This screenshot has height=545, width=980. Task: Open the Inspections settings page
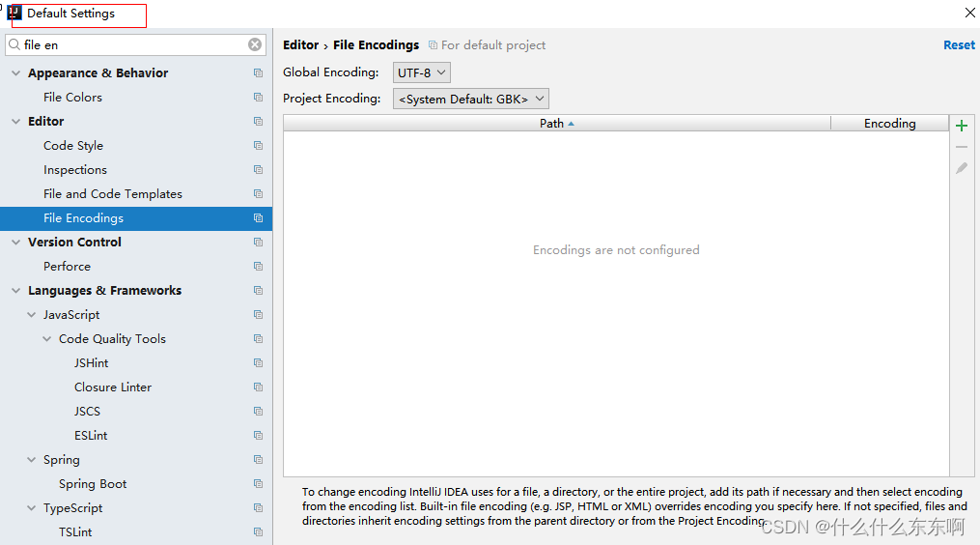click(x=75, y=169)
